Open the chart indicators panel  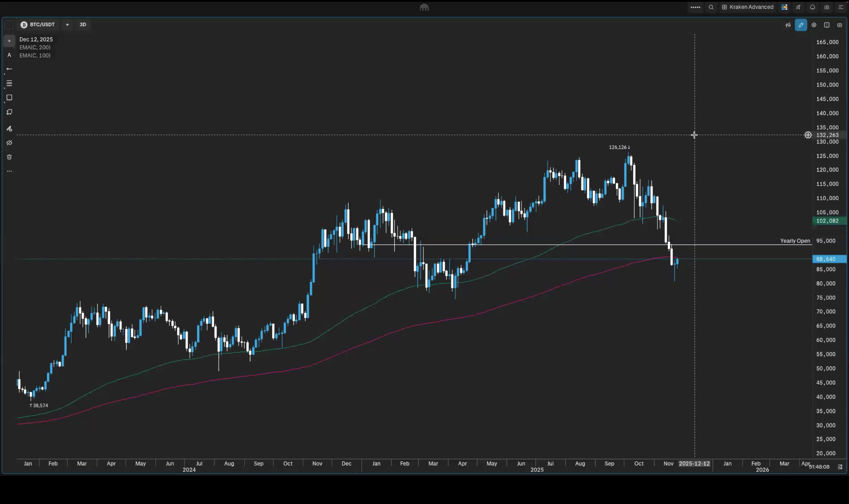pos(788,25)
